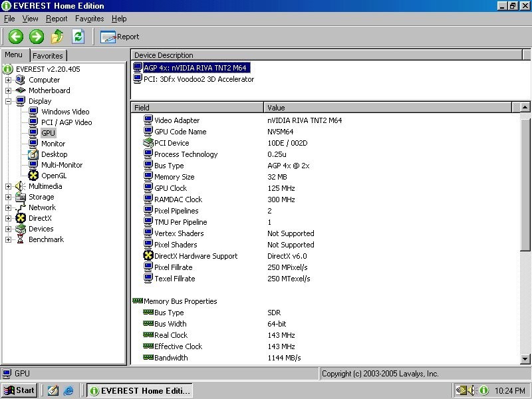Viewport: 532px width, 399px height.
Task: Click the green Forward arrow toolbar icon
Action: pos(37,37)
